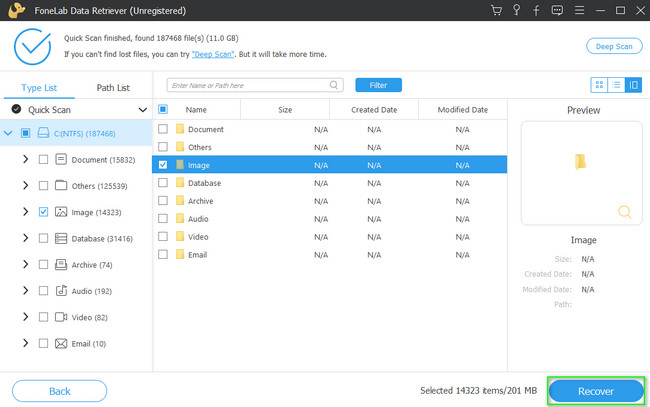Check the Document folder row checkbox
Screen dimensions: 650x407
coord(163,129)
